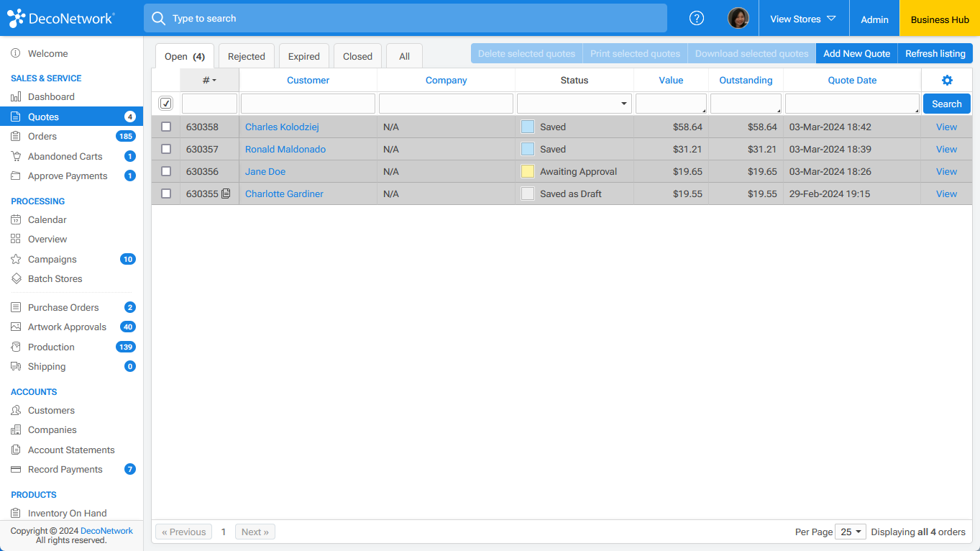The width and height of the screenshot is (980, 551).
Task: Click the gear icon in table header
Action: pos(946,81)
